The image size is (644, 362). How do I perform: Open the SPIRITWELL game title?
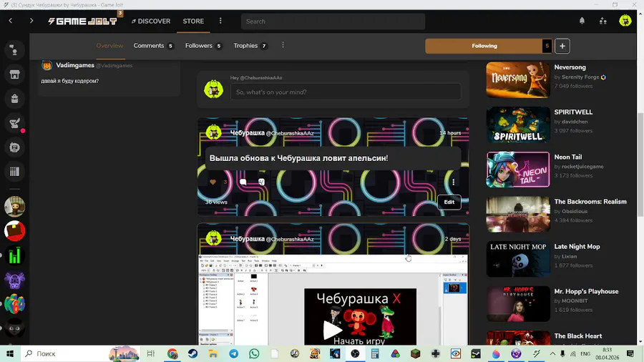click(x=573, y=112)
